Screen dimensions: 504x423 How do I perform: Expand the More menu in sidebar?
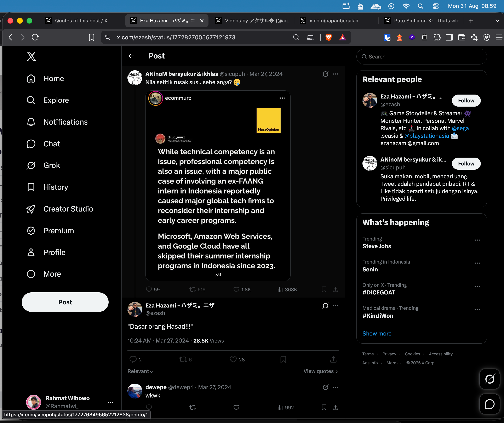coord(44,274)
